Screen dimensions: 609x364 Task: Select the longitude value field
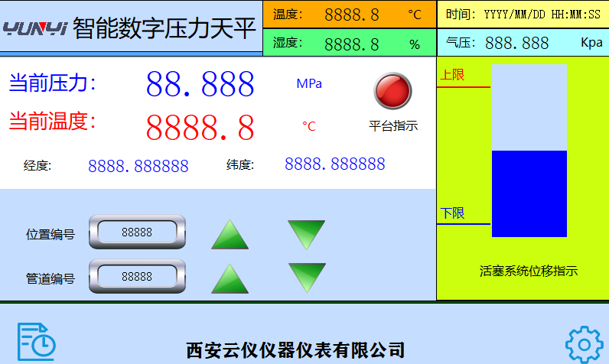[138, 166]
